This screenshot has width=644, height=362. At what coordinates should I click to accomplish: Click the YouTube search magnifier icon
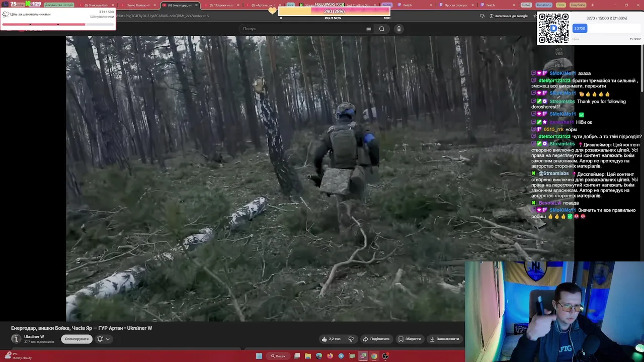point(382,29)
